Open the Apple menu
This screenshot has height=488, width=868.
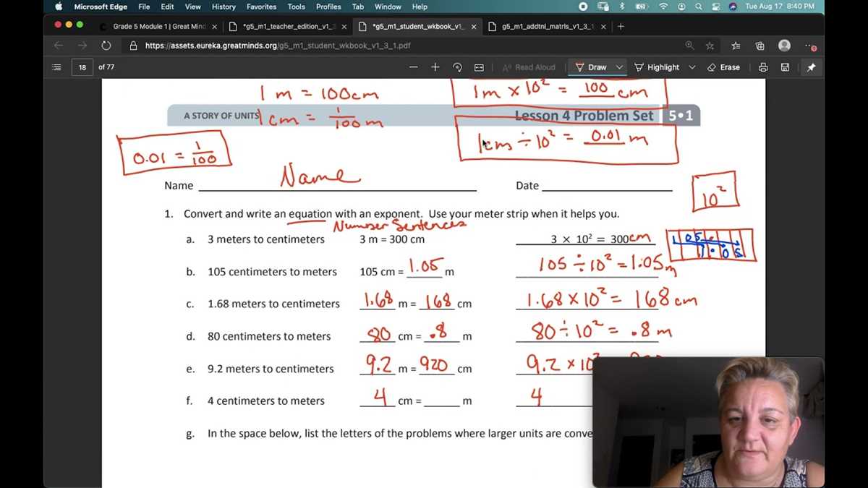[x=59, y=7]
